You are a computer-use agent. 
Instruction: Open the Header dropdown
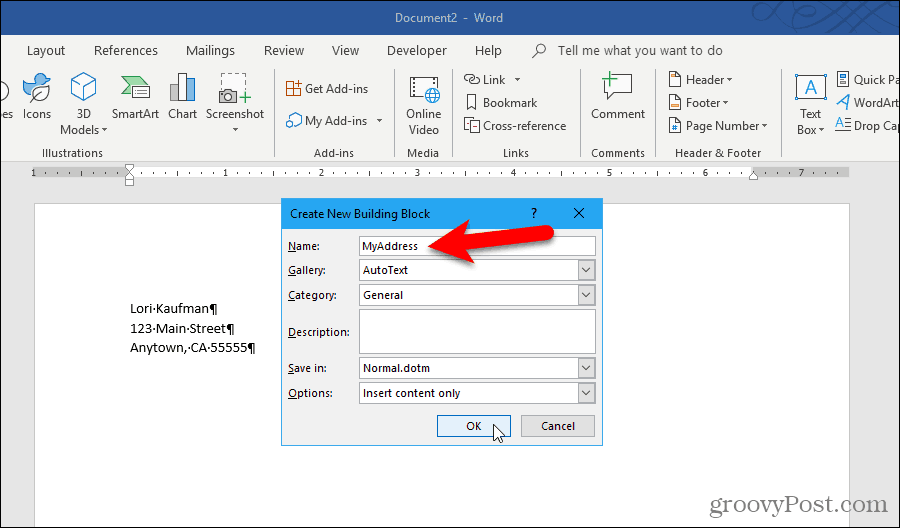point(701,80)
